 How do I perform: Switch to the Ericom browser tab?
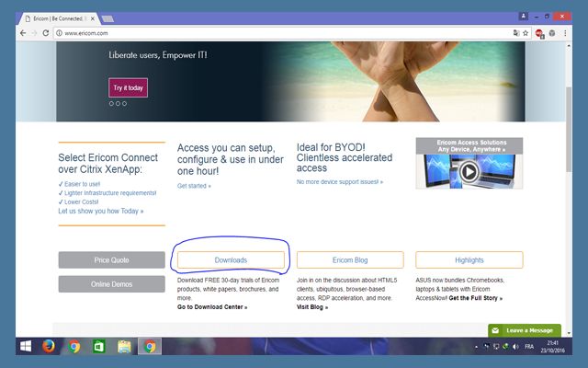(57, 17)
